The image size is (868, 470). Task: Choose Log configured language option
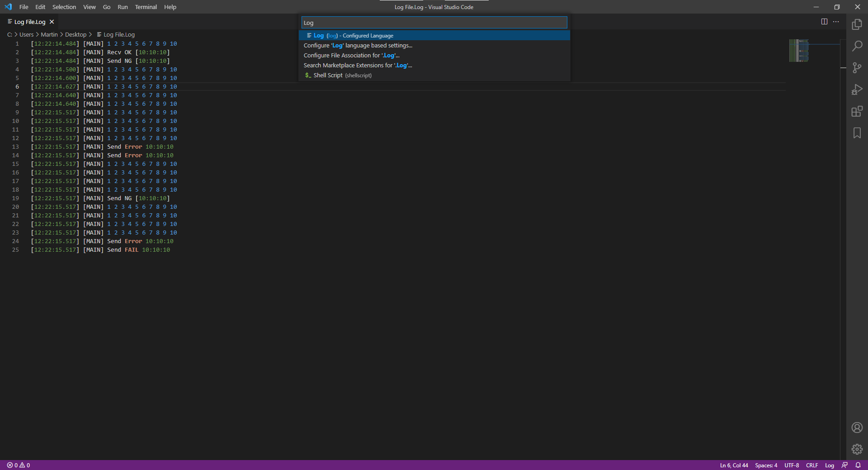[434, 35]
